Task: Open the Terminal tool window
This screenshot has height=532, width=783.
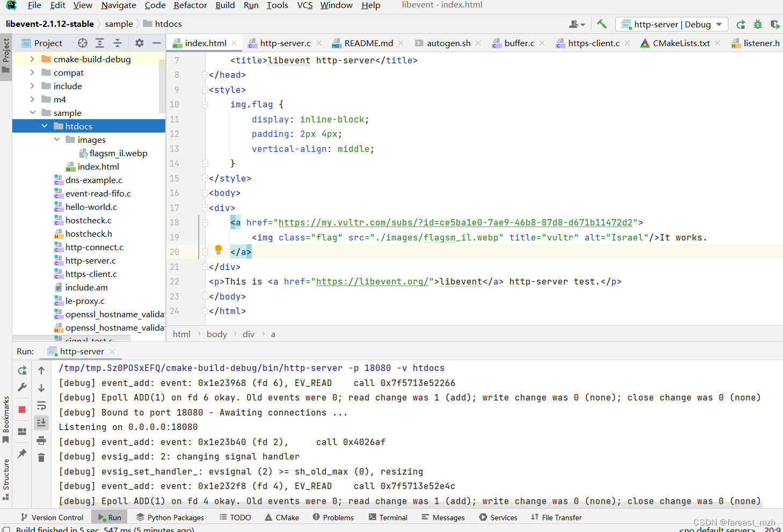Action: point(389,517)
